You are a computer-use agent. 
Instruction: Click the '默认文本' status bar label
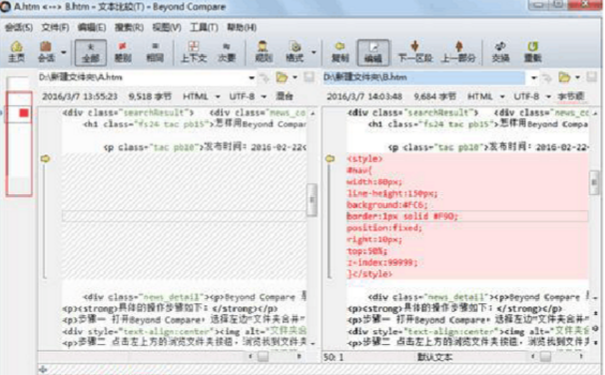click(x=435, y=357)
